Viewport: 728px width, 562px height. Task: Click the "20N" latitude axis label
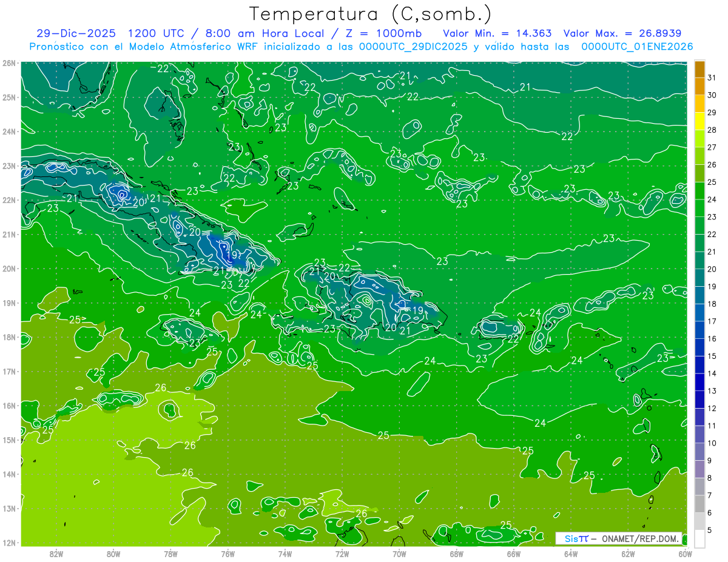click(x=8, y=269)
